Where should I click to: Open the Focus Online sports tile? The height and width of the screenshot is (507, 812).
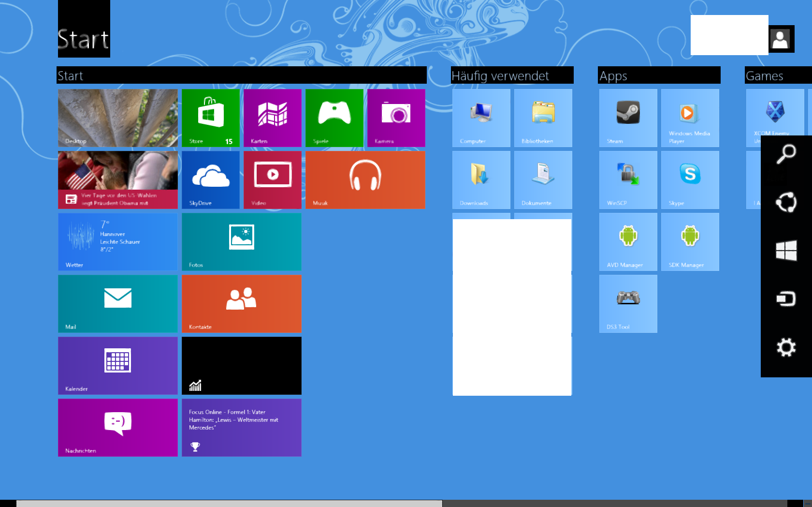(242, 428)
